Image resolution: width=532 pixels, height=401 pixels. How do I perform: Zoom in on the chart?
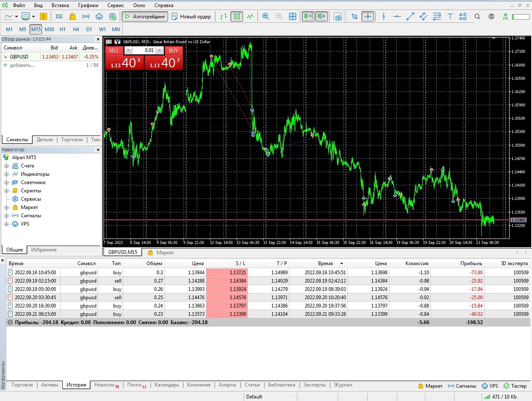tap(266, 17)
